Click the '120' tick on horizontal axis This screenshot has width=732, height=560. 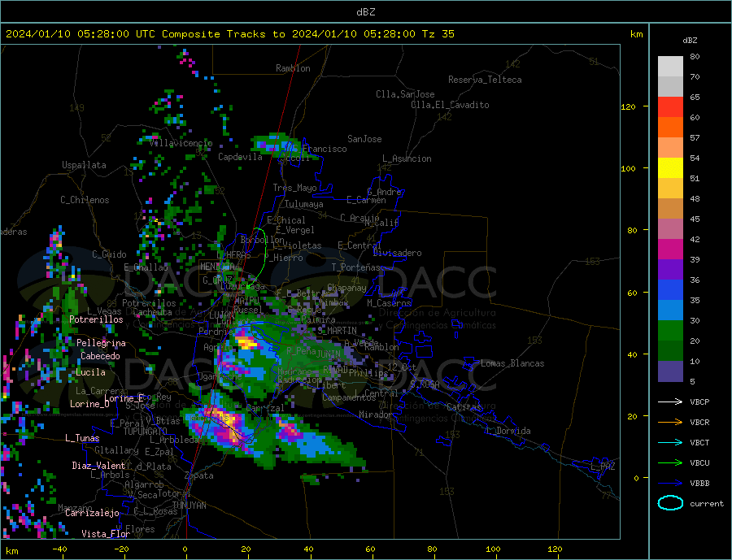pos(555,549)
